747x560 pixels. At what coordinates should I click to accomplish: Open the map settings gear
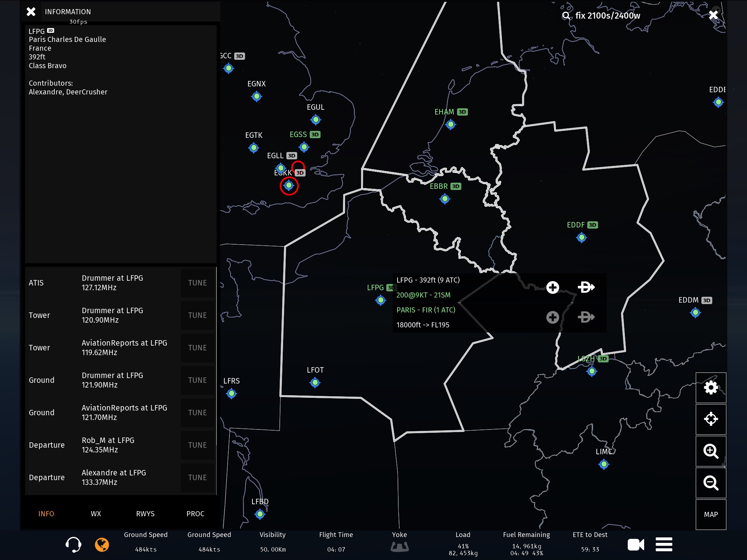pyautogui.click(x=711, y=388)
